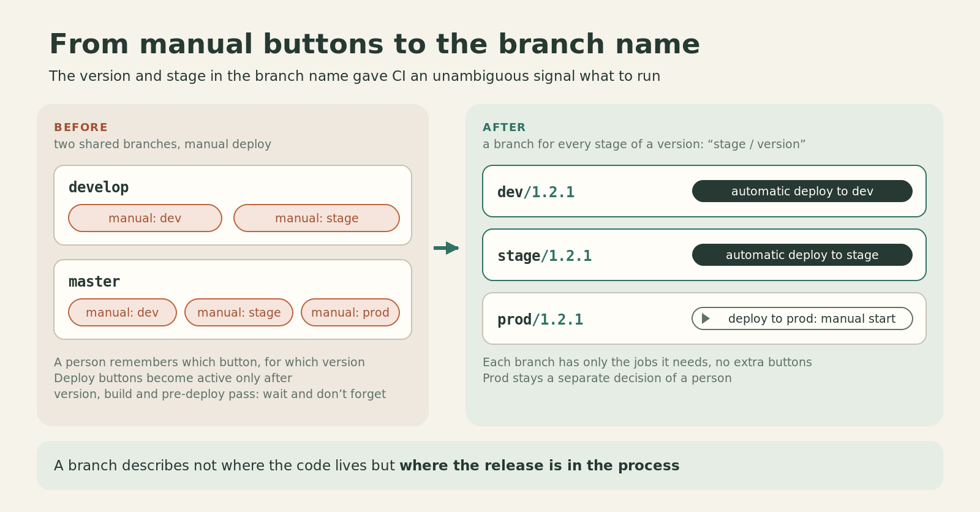
Task: Click 'automatic deploy to stage' pill
Action: coord(802,255)
